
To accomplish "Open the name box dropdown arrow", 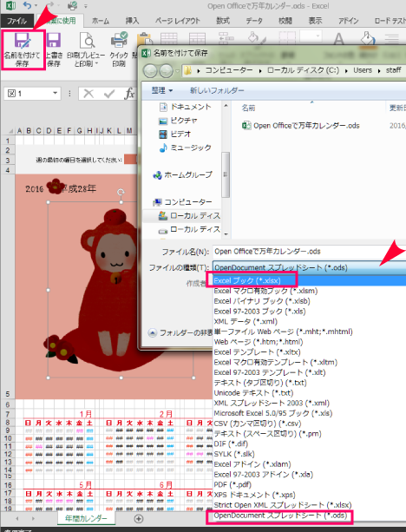I will click(x=55, y=94).
